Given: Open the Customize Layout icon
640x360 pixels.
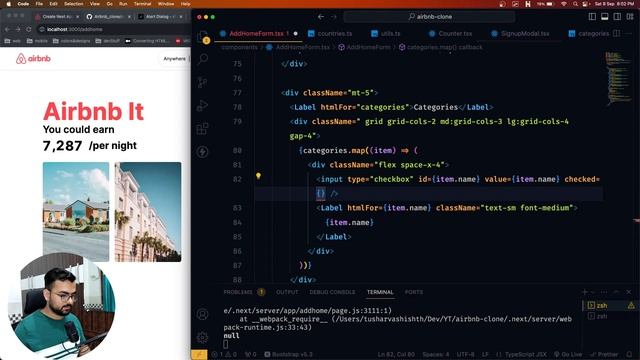Looking at the screenshot, I should tap(630, 17).
